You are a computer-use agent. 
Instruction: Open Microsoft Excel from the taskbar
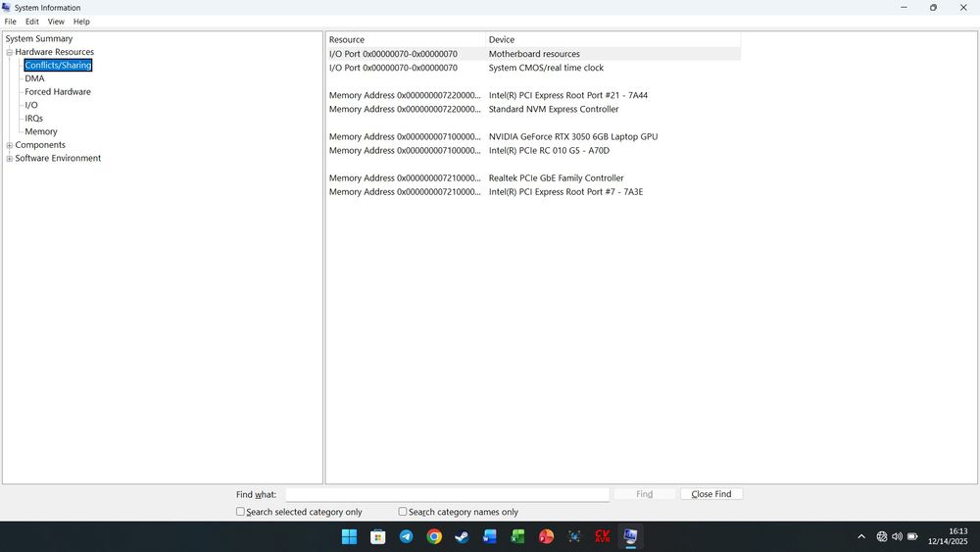pos(517,536)
